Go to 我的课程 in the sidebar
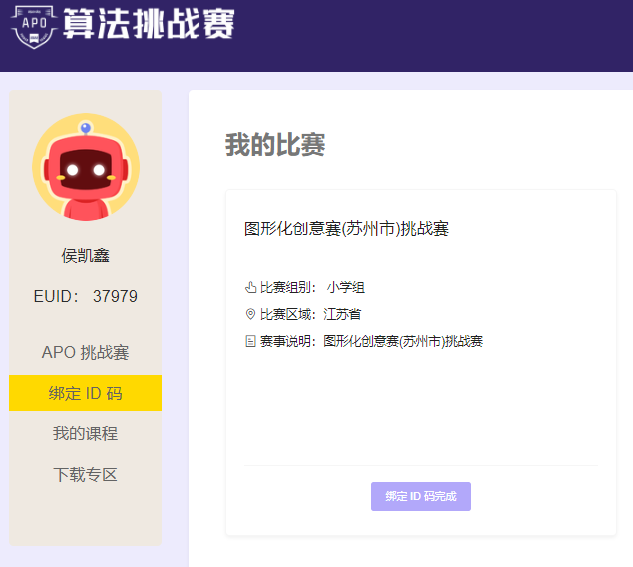 (86, 433)
